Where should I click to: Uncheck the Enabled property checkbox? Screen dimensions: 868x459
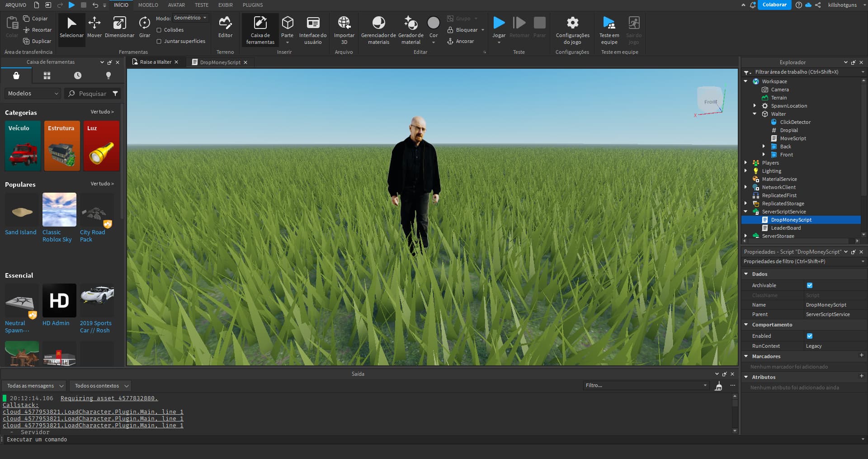point(810,336)
